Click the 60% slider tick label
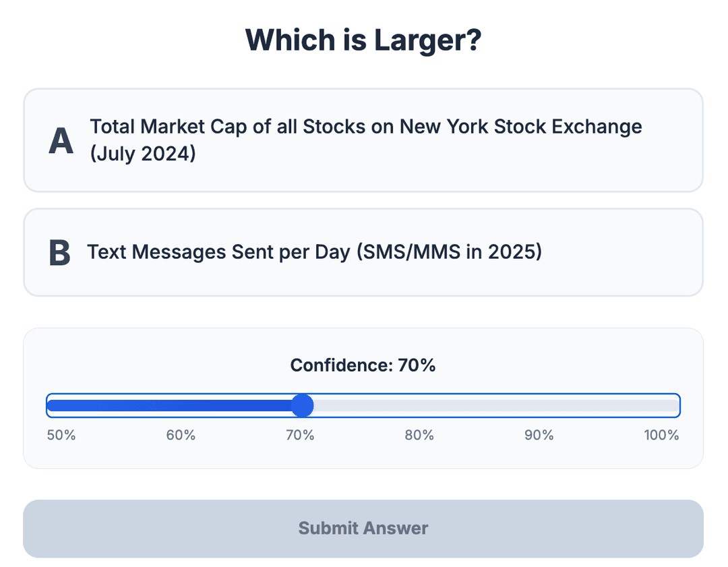Viewport: 728px width, 567px height. 181,435
